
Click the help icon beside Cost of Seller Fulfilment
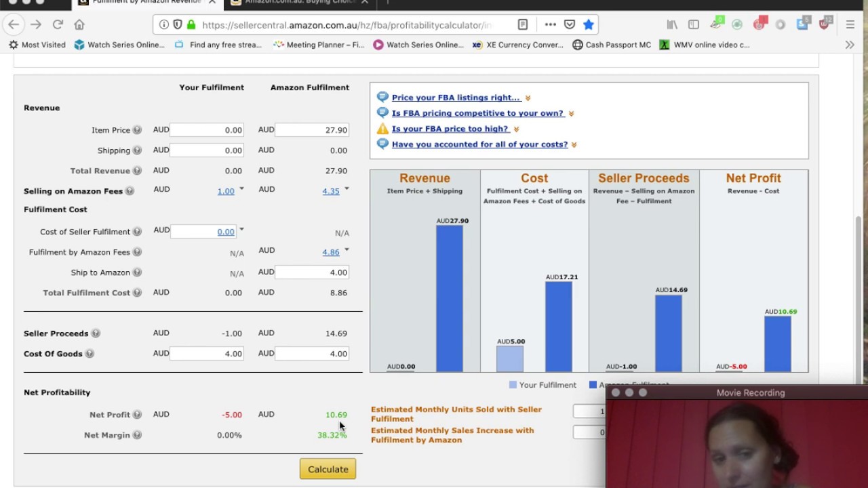pyautogui.click(x=137, y=232)
